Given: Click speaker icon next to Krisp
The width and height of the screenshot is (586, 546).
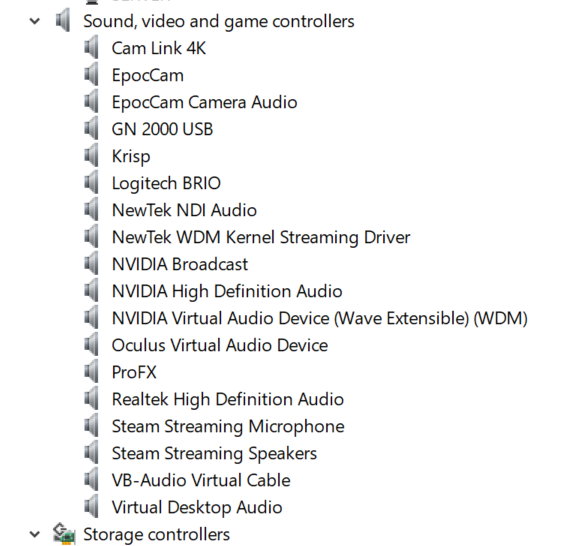Looking at the screenshot, I should pos(92,155).
